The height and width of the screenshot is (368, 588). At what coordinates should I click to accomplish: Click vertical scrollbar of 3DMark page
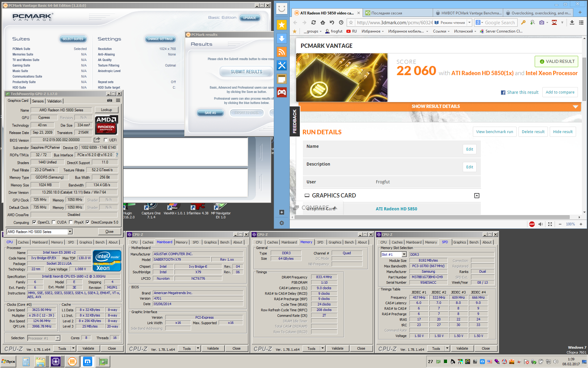pyautogui.click(x=584, y=79)
